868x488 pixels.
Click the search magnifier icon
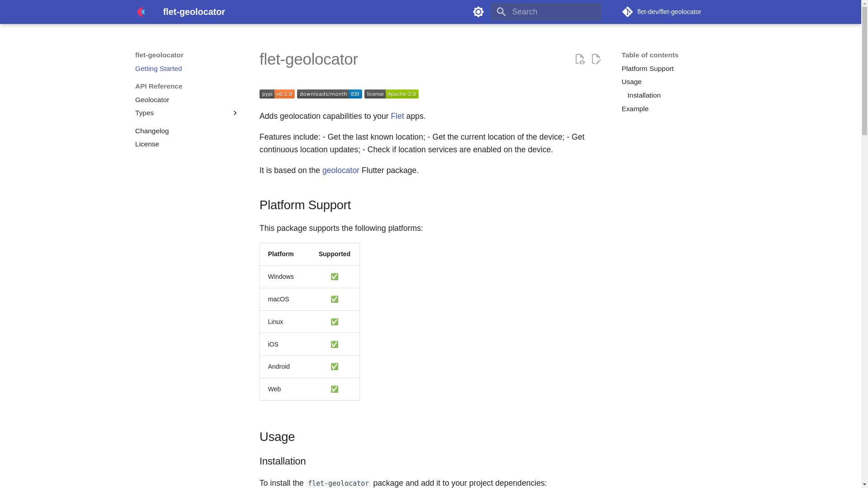(x=501, y=12)
